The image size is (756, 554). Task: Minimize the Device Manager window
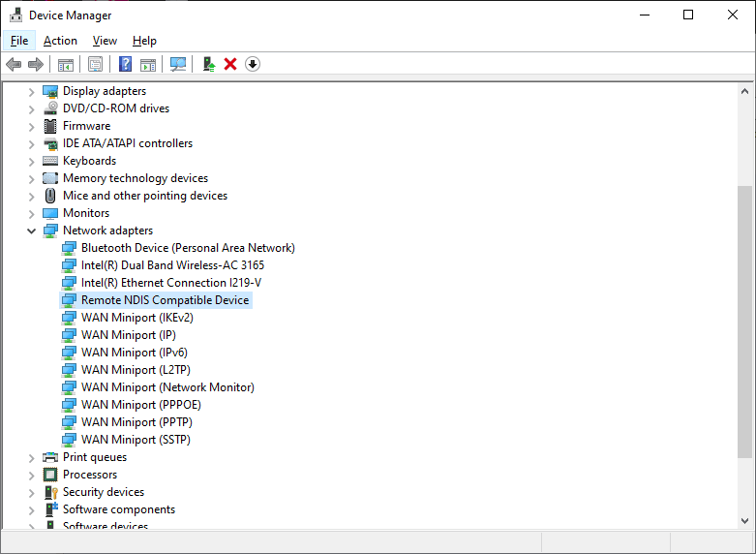click(x=644, y=15)
